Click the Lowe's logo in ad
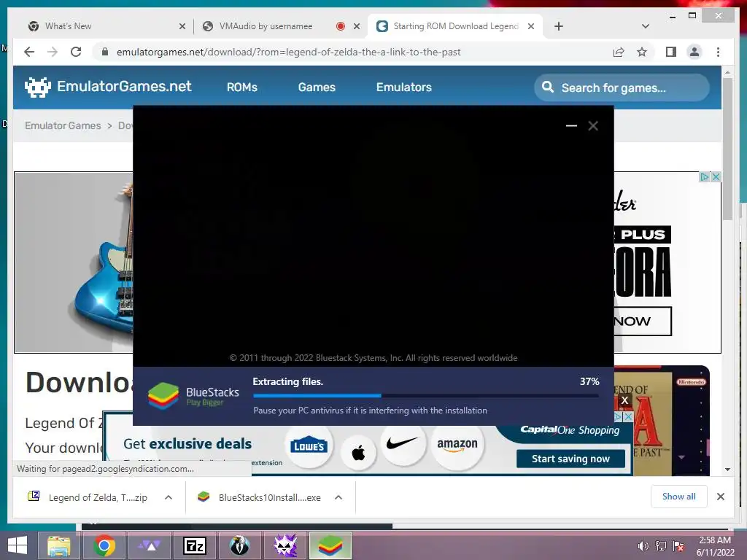 (x=309, y=446)
